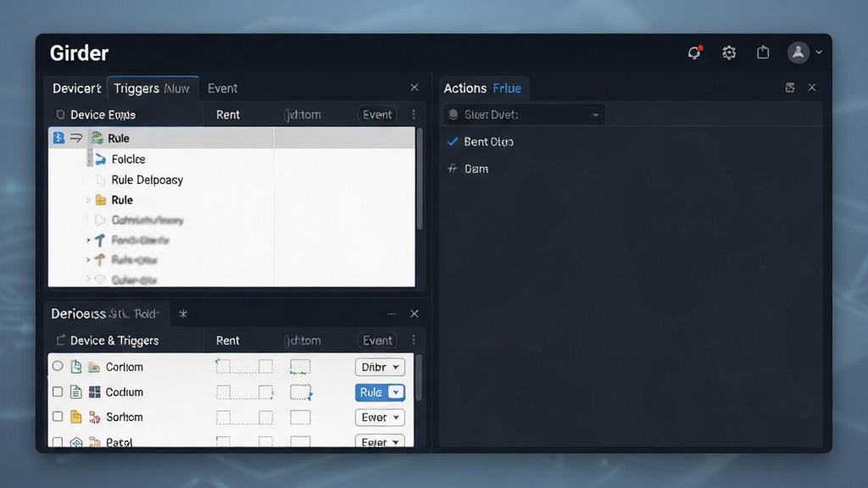Image resolution: width=868 pixels, height=488 pixels.
Task: Click the Device & Triggers column header
Action: (114, 341)
